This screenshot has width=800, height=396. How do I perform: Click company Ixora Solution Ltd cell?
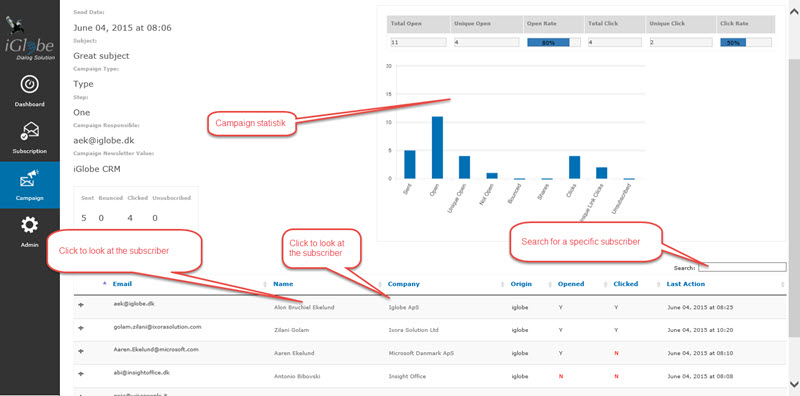pos(413,330)
